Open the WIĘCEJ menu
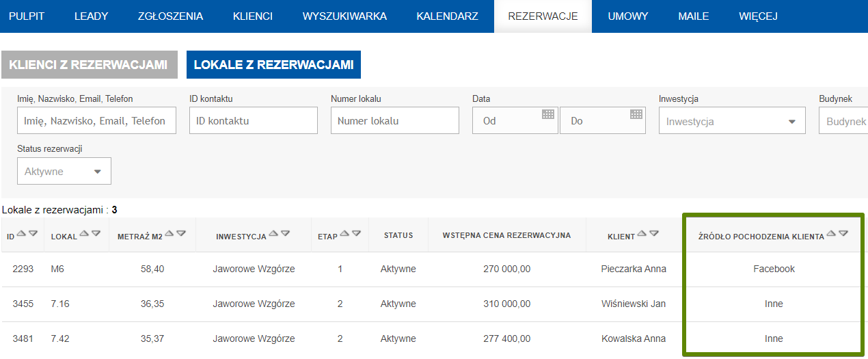Viewport: 868px width, 359px height. coord(758,16)
